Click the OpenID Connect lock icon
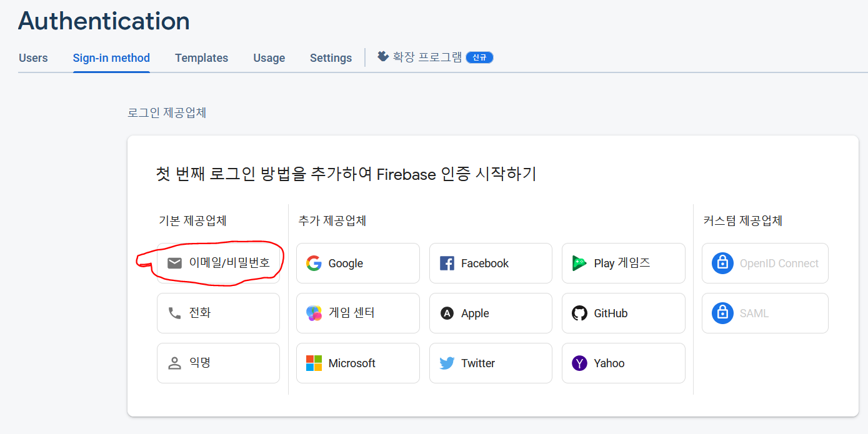Image resolution: width=868 pixels, height=434 pixels. pos(722,263)
